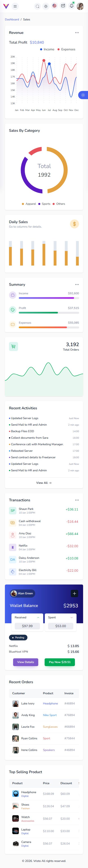The width and height of the screenshot is (88, 868).
Task: Toggle Others in category legend
Action: click(x=59, y=204)
